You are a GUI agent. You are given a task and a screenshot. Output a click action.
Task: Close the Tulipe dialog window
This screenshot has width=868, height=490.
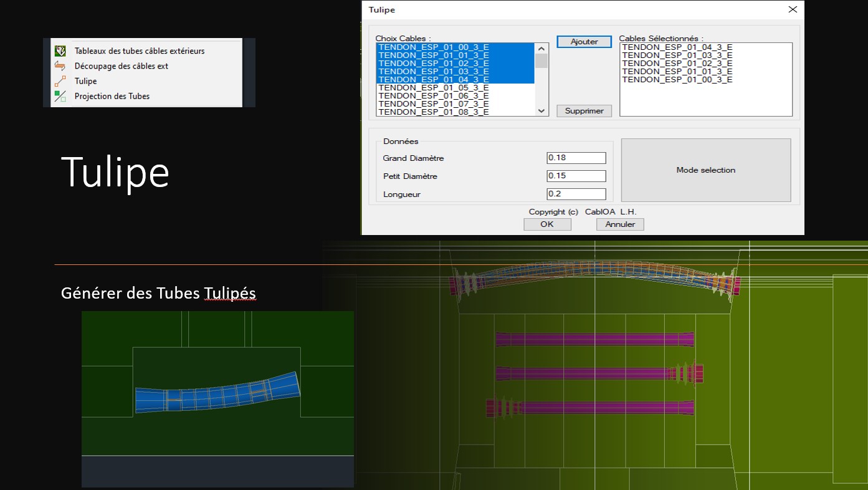(793, 9)
